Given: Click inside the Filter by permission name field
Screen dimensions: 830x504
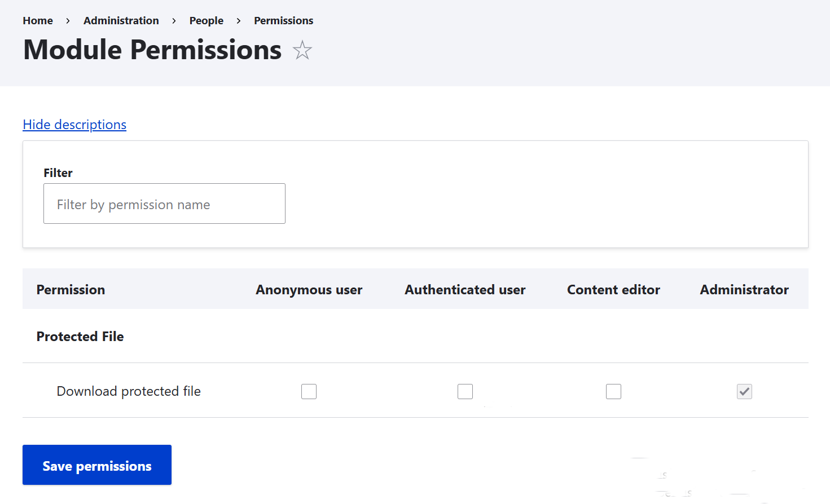Looking at the screenshot, I should pos(164,204).
